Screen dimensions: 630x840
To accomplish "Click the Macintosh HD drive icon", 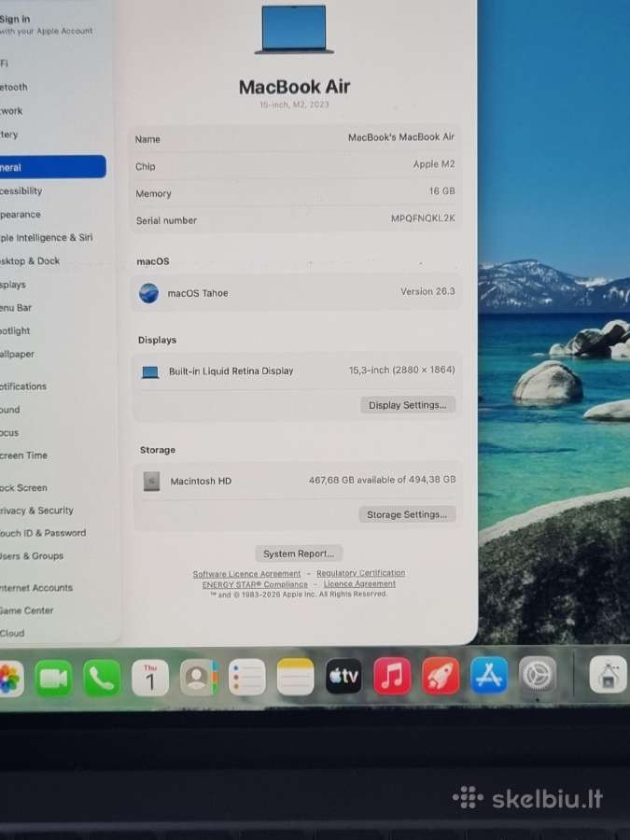I will [x=151, y=481].
